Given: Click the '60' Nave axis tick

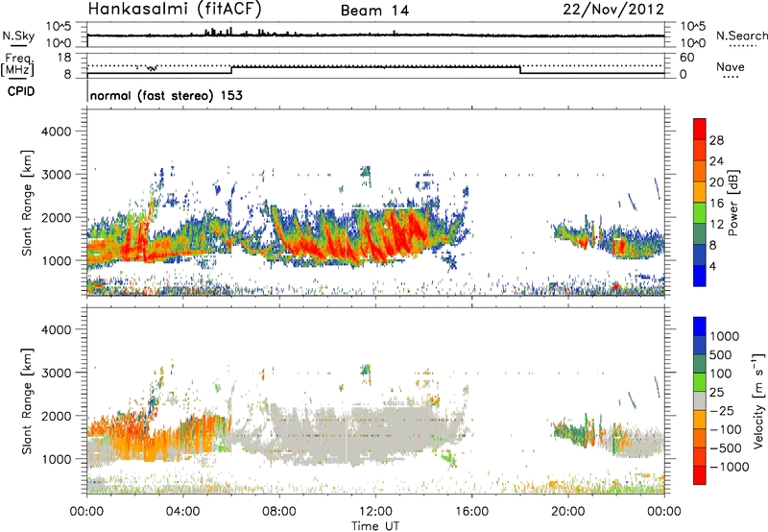Looking at the screenshot, I should click(686, 58).
